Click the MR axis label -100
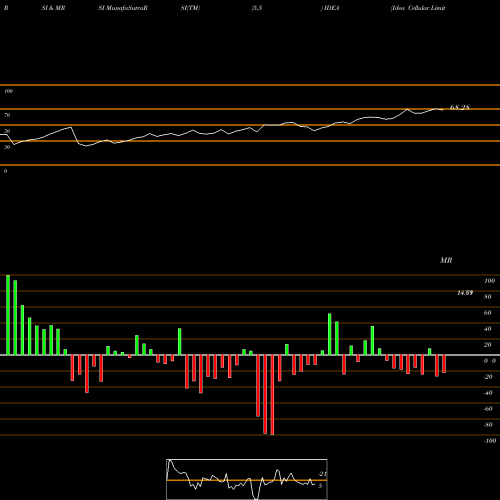Viewport: 500px width, 500px height. tap(490, 441)
